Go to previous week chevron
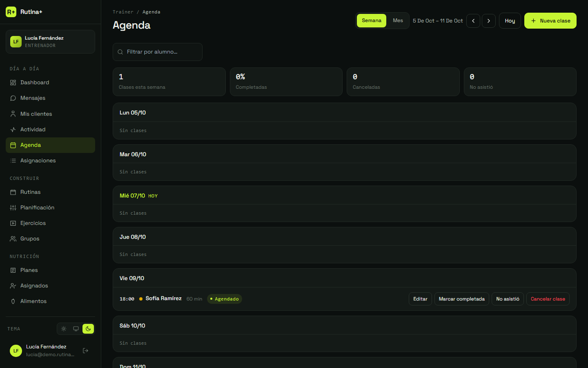 click(473, 21)
